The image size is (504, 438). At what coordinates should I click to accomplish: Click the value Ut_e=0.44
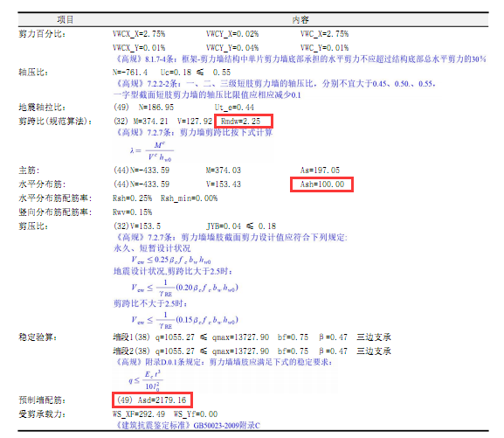click(234, 108)
